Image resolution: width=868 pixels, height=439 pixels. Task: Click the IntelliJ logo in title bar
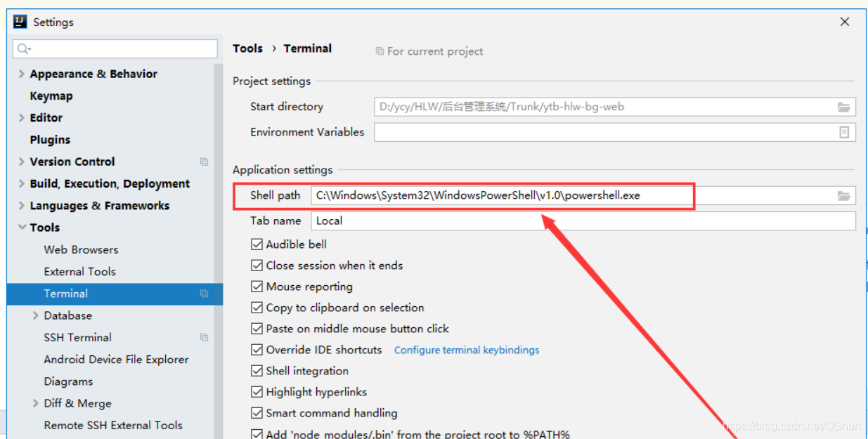point(20,22)
